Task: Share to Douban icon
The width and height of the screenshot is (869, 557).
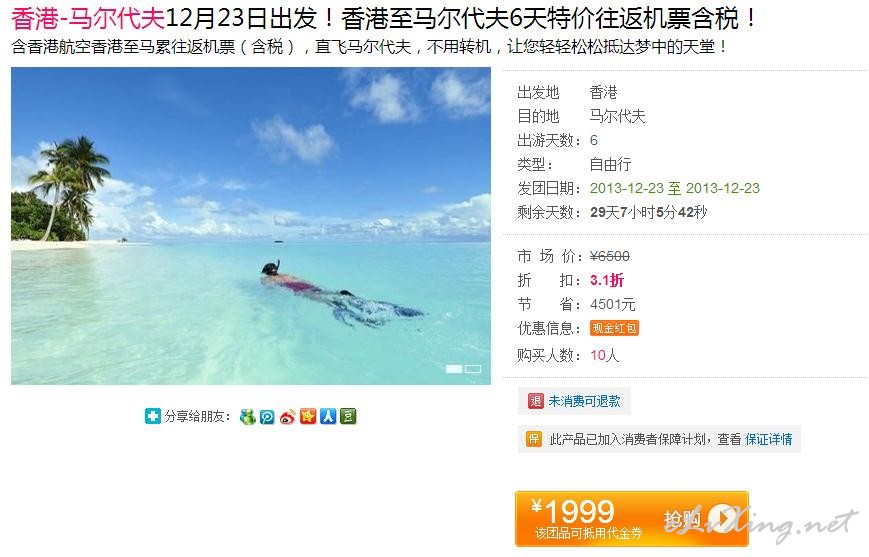Action: [348, 416]
